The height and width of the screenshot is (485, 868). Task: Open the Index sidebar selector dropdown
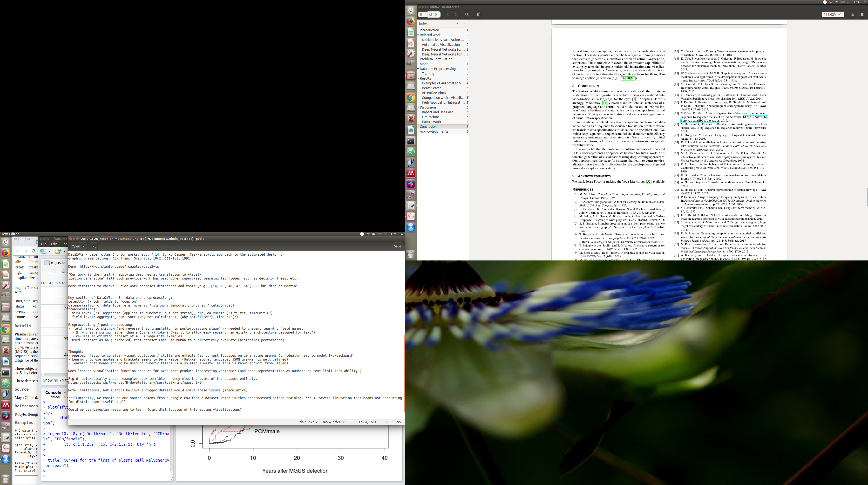(x=457, y=23)
